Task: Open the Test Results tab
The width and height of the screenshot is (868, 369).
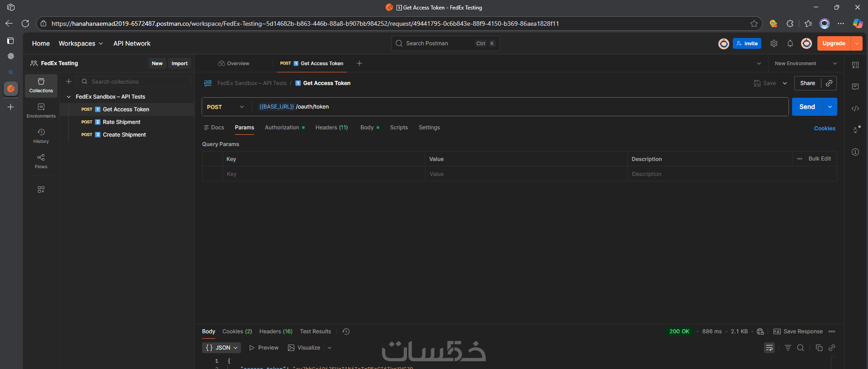Action: [x=316, y=331]
